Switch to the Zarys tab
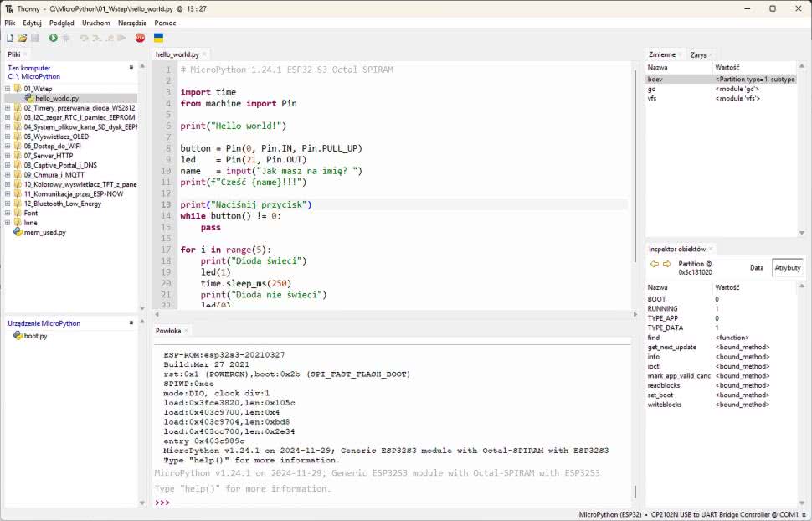 point(697,54)
